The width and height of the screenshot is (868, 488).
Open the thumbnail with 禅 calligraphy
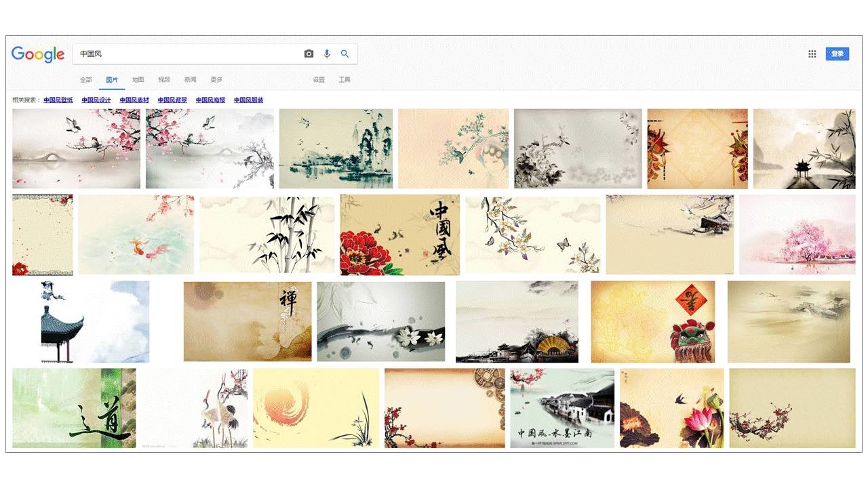click(x=248, y=321)
